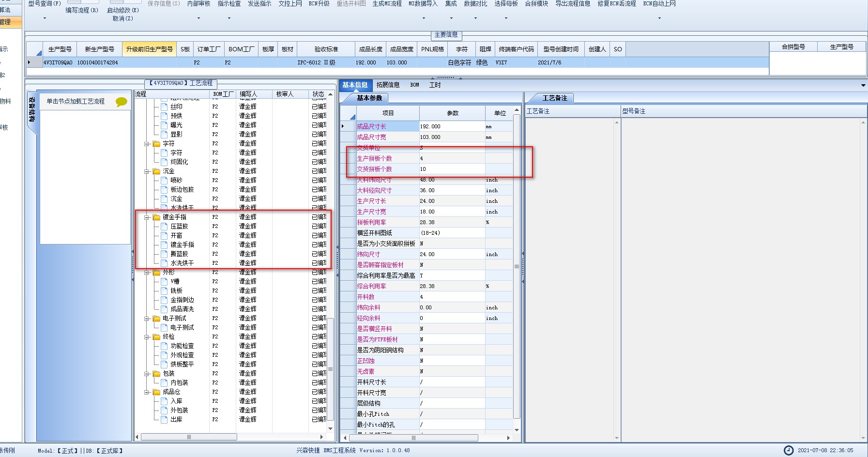Select the 金指倒边 process step
The image size is (868, 457).
pyautogui.click(x=182, y=300)
